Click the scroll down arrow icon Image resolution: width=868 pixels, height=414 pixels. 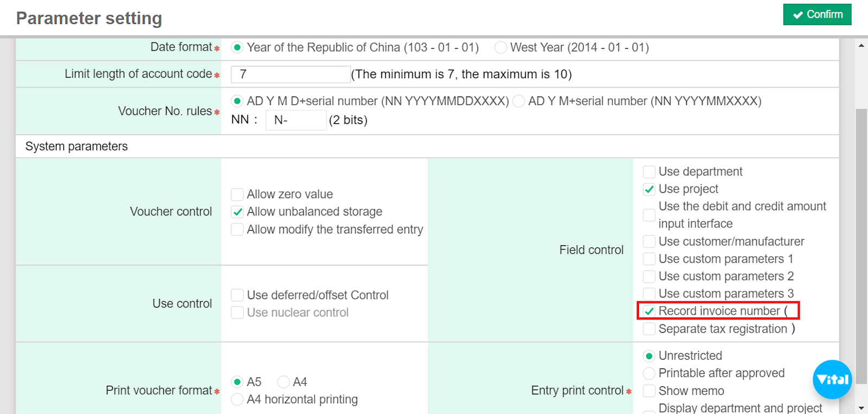(x=861, y=407)
